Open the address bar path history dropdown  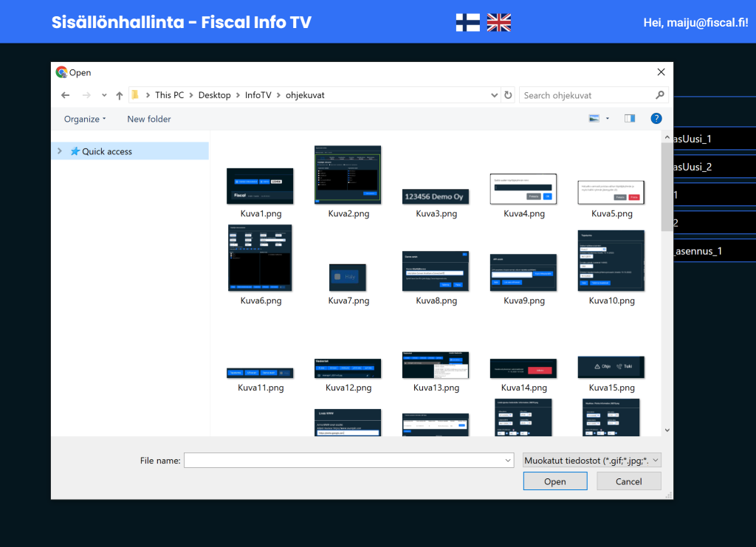495,95
